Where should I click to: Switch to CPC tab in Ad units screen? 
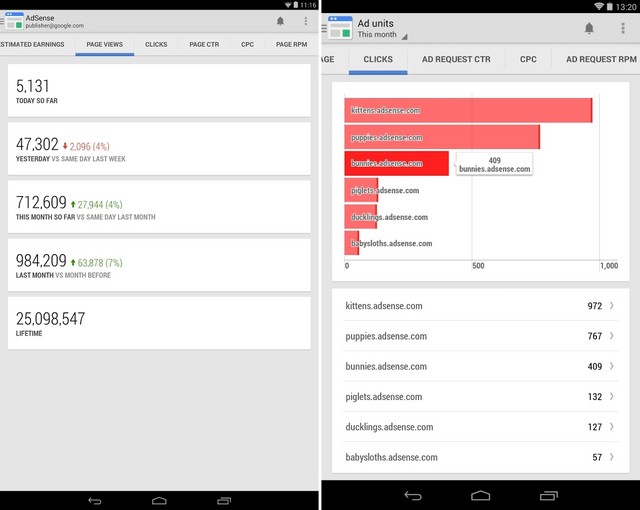[x=528, y=60]
